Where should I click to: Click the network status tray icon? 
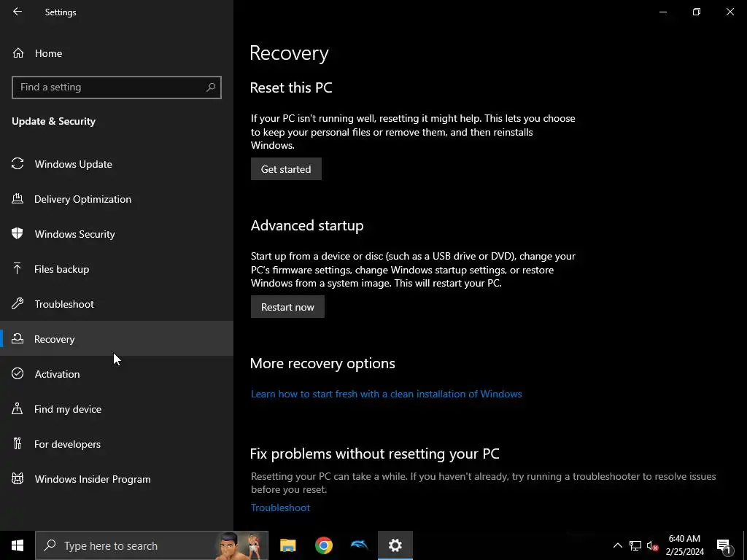tap(635, 545)
